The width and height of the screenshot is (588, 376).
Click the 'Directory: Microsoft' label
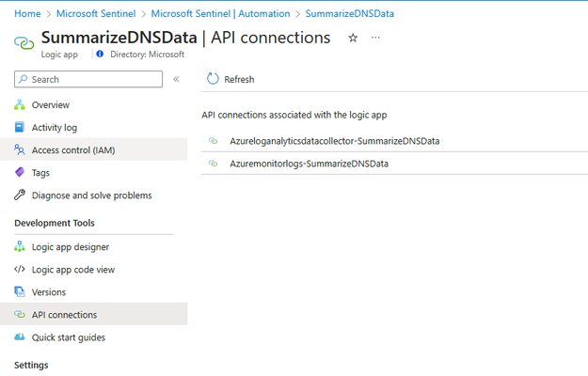(147, 55)
